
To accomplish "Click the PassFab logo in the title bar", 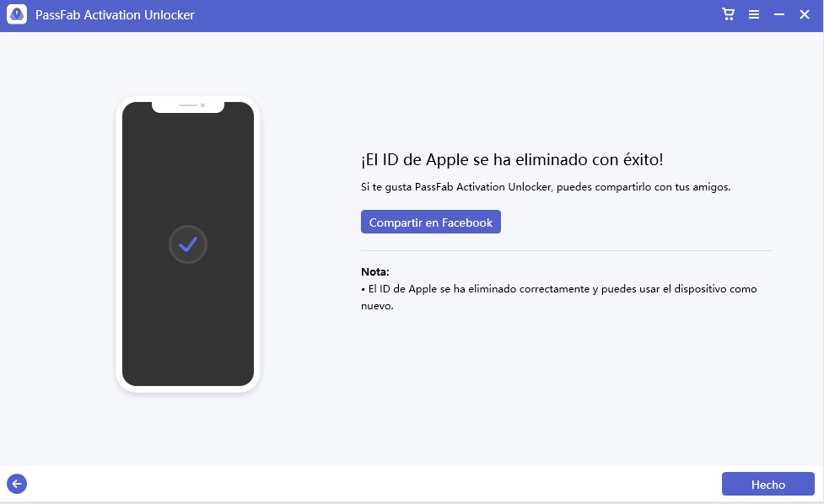I will click(17, 14).
